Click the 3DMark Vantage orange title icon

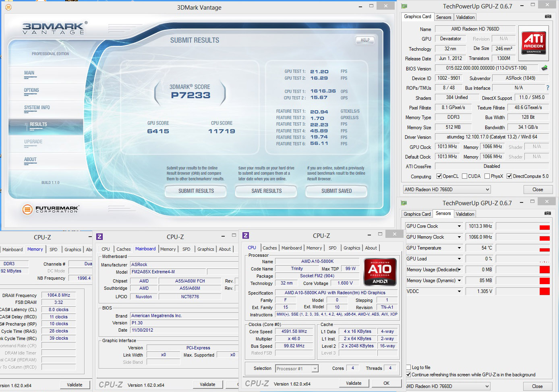point(8,7)
